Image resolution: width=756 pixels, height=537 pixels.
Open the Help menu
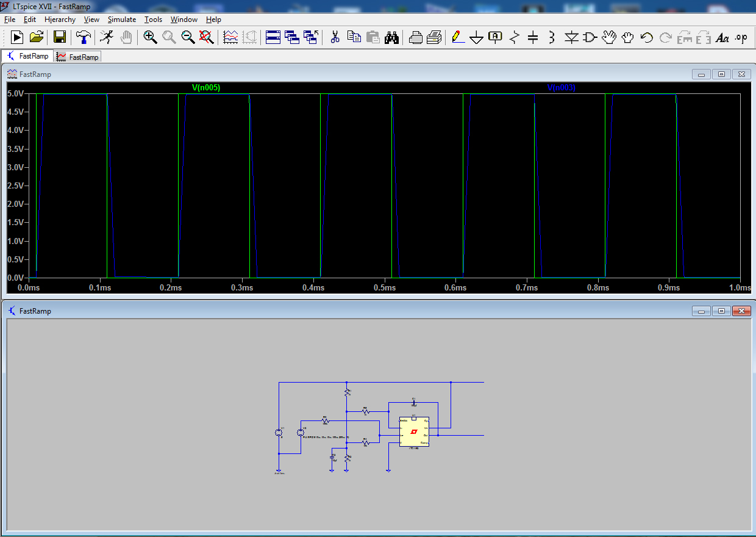click(x=213, y=20)
